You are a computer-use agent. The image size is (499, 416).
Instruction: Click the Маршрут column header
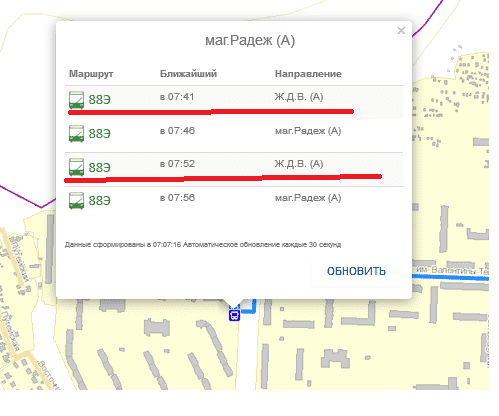(91, 74)
